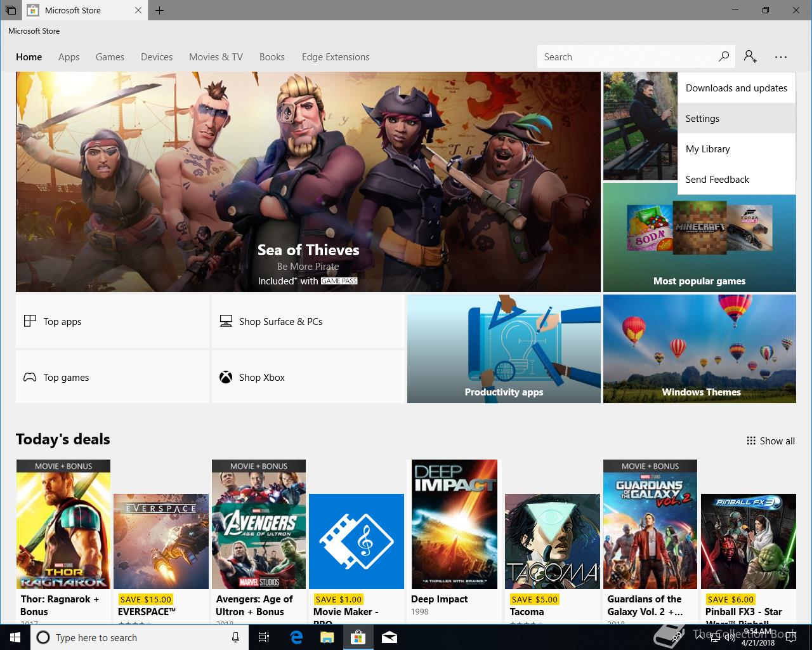Open File Explorer from the taskbar
812x650 pixels.
click(x=327, y=637)
